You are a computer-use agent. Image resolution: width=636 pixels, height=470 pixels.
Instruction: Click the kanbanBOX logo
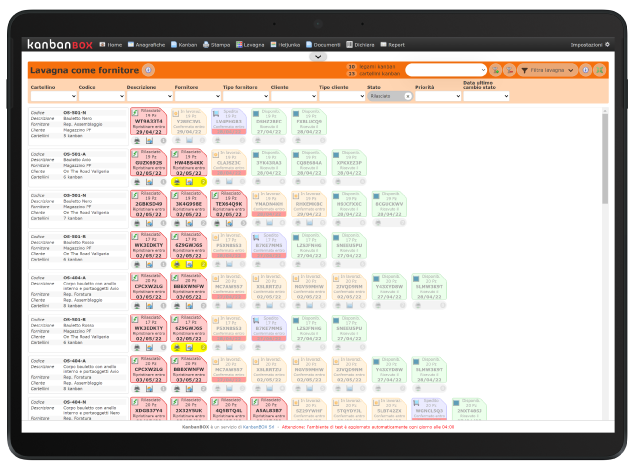click(61, 45)
